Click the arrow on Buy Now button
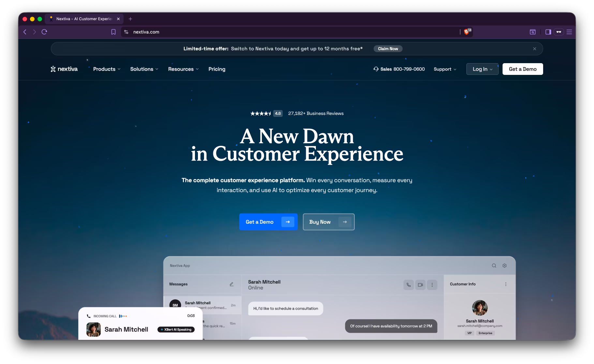This screenshot has width=594, height=364. [345, 222]
